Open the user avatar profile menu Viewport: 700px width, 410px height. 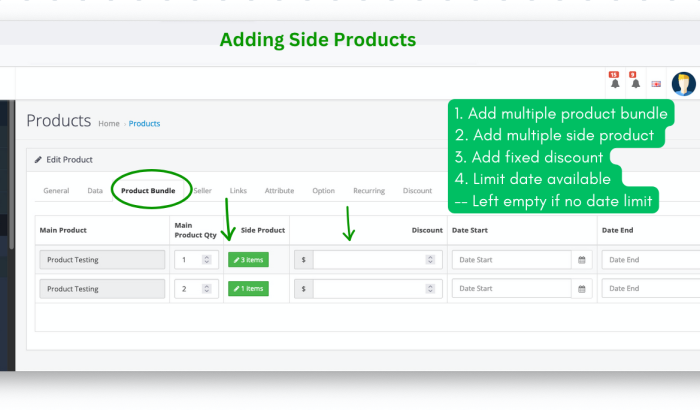coord(683,84)
